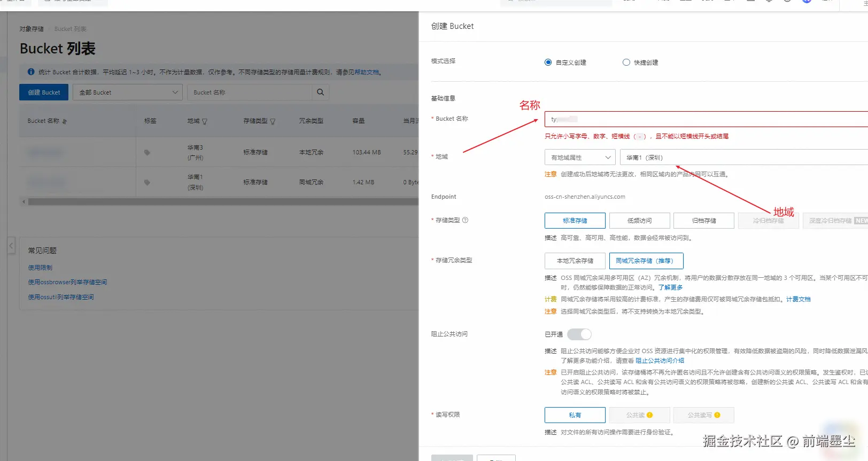Click the 容量 column header
The width and height of the screenshot is (868, 461).
pos(359,121)
